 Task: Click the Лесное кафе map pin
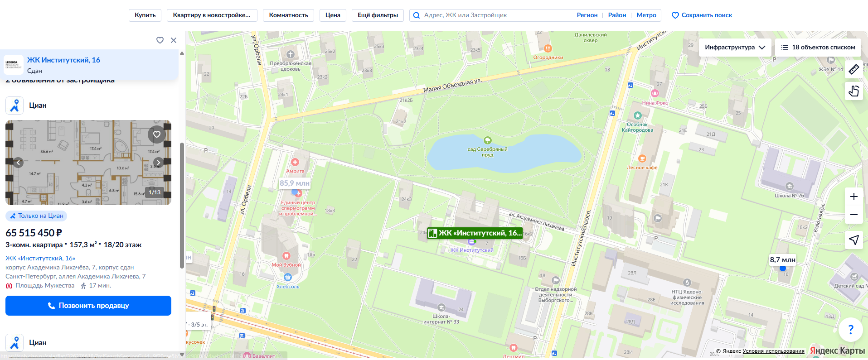click(x=642, y=158)
